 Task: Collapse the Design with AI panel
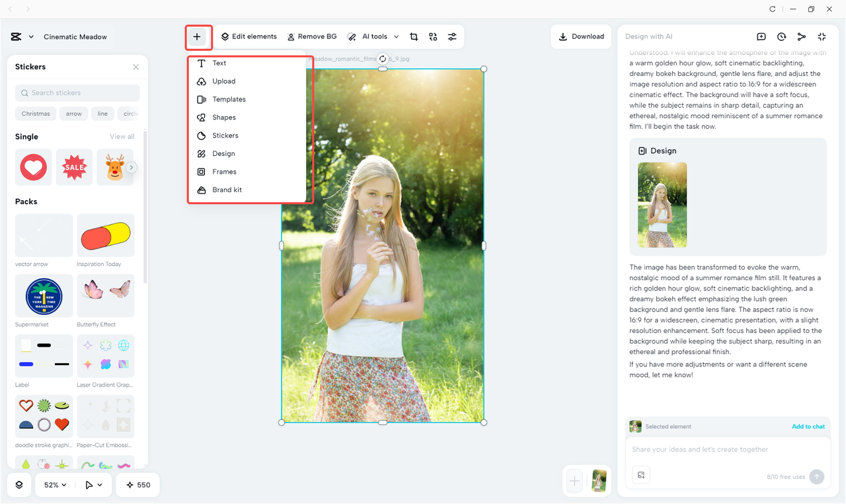tap(822, 36)
